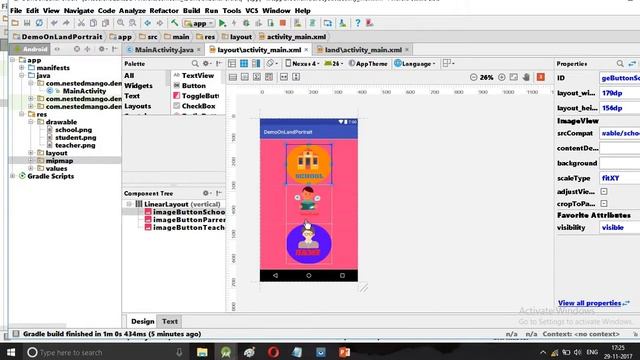Click the Help question mark icon
Image resolution: width=640 pixels, height=360 pixels.
pos(358,23)
